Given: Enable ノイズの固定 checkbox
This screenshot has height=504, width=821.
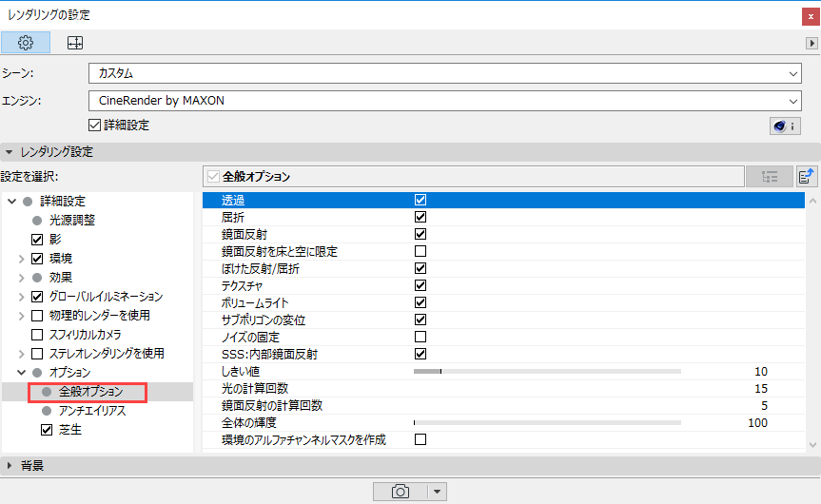Looking at the screenshot, I should pos(420,337).
